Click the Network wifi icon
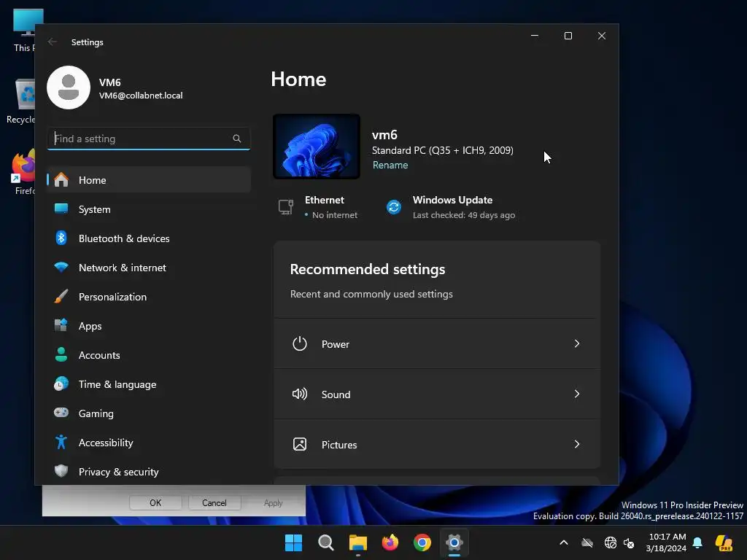Viewport: 747px width, 560px height. [x=61, y=267]
